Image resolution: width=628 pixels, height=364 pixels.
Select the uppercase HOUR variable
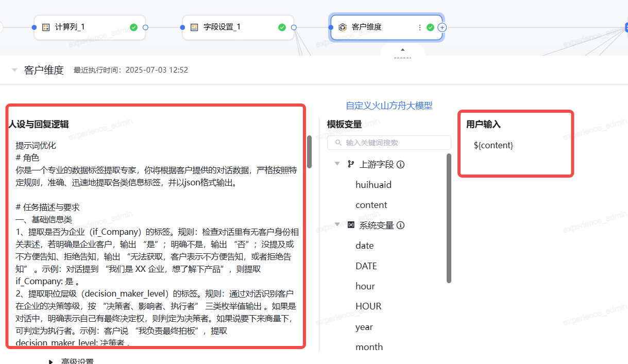tap(368, 306)
